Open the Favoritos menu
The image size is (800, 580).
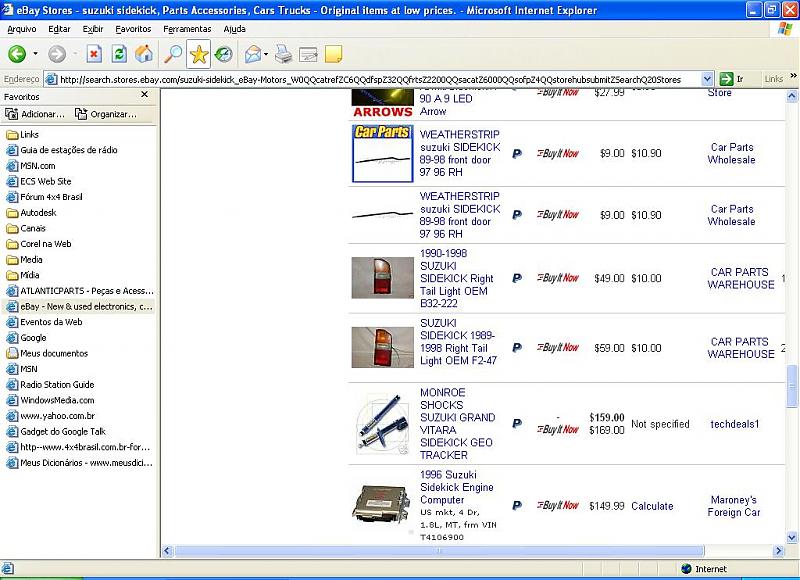pyautogui.click(x=133, y=29)
